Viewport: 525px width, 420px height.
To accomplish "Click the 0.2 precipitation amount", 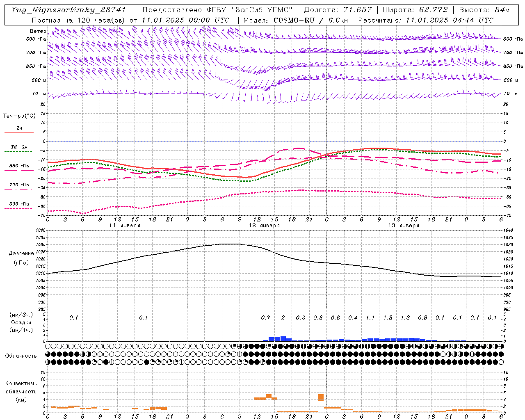I will 301,318.
